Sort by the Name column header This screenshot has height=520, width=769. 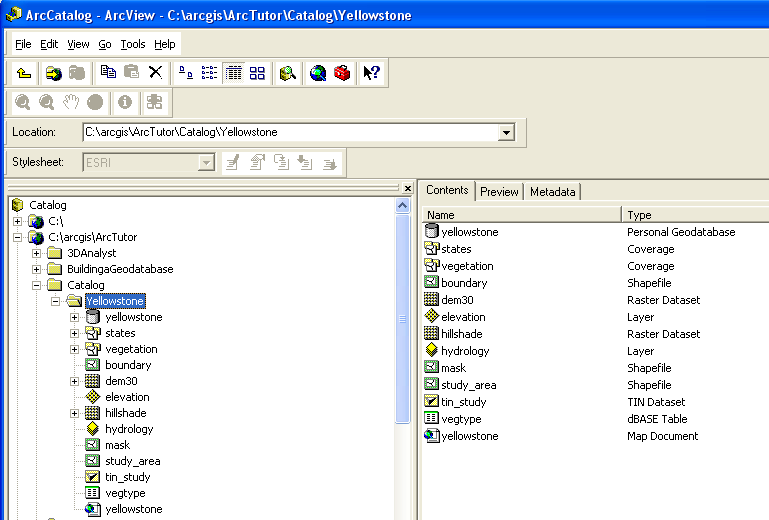(522, 215)
